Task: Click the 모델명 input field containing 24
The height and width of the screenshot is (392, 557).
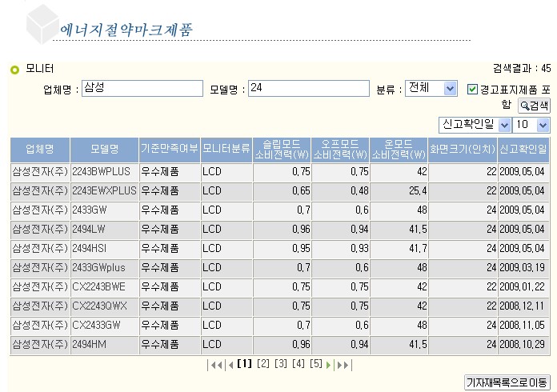Action: coord(309,88)
